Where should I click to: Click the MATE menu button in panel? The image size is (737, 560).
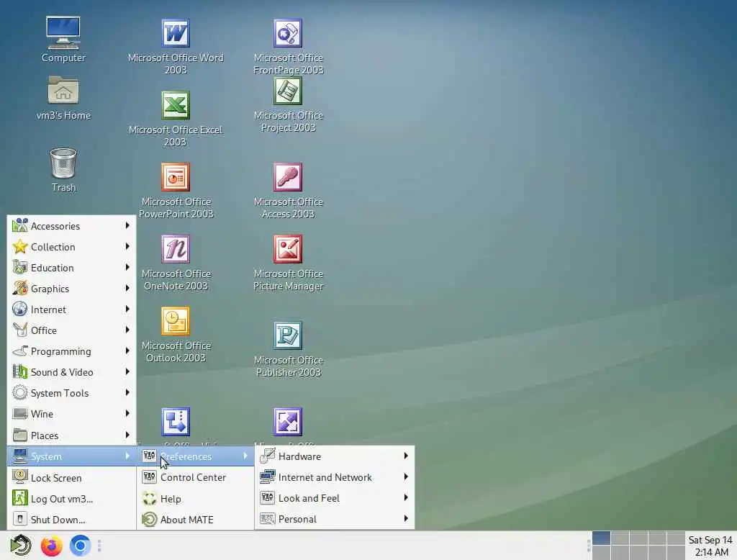[21, 546]
